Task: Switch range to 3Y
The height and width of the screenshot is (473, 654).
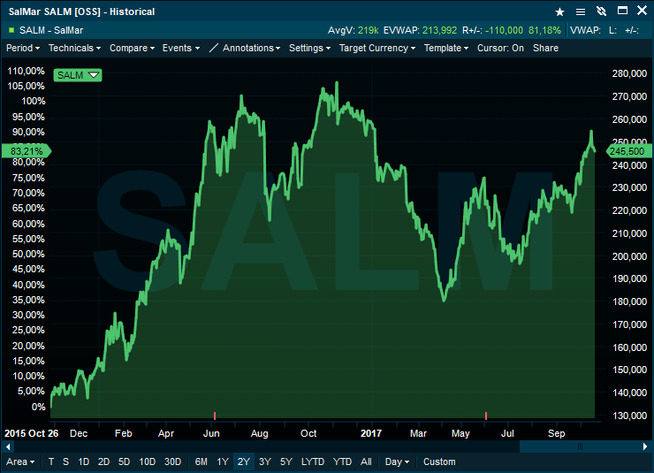Action: coord(265,462)
